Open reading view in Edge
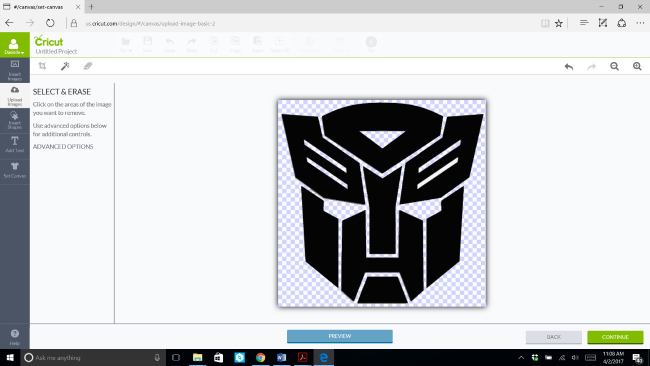This screenshot has width=650, height=366. click(545, 23)
